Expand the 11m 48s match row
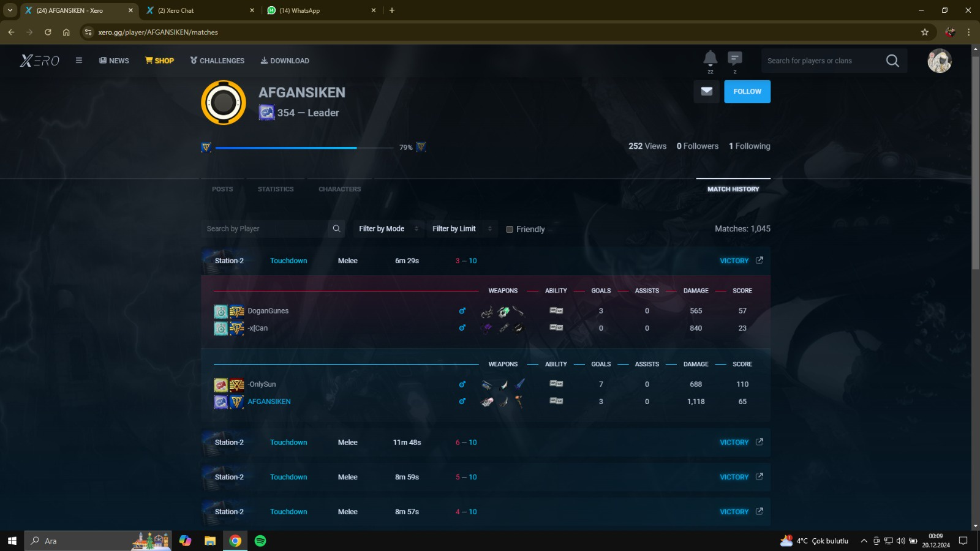 pos(407,442)
